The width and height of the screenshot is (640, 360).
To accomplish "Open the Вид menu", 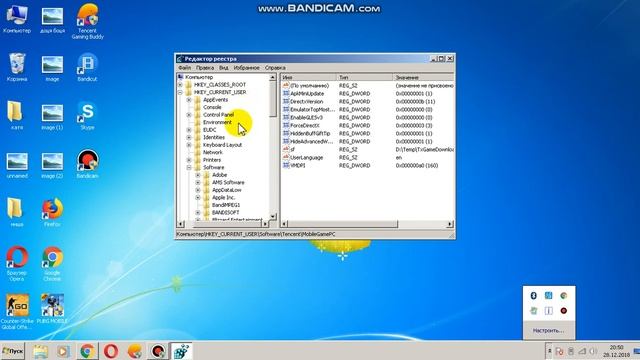I will tap(224, 68).
